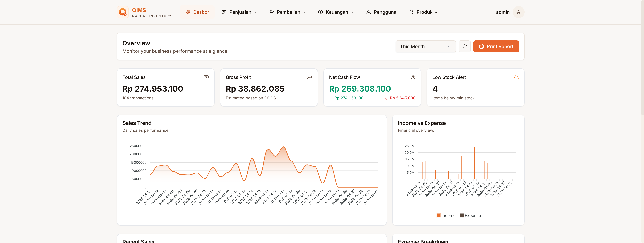The image size is (644, 243).
Task: Click the Daily sales performance subtitle
Action: pos(146,130)
